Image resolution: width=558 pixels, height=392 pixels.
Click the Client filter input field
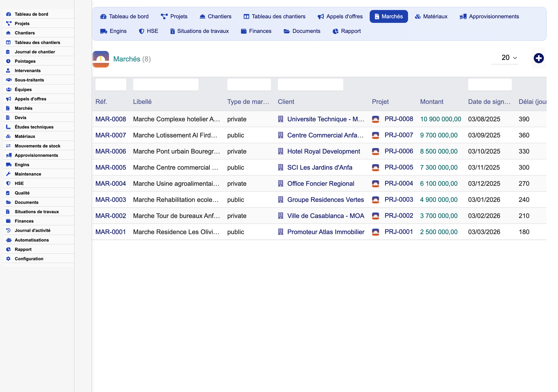[310, 85]
